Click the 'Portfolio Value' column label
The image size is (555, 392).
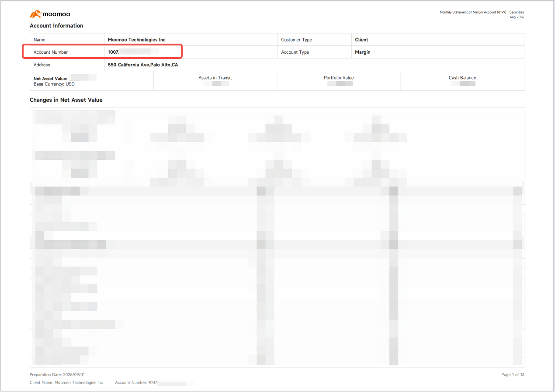click(339, 78)
